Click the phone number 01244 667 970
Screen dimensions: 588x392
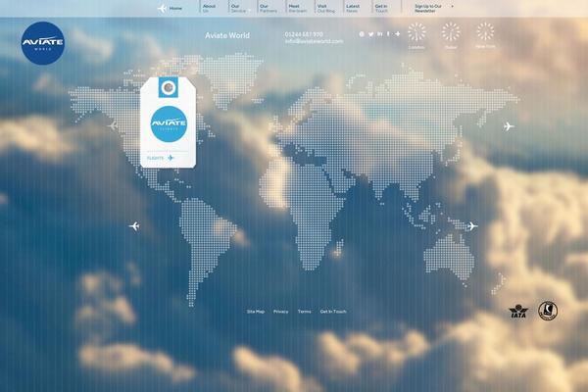pyautogui.click(x=304, y=34)
